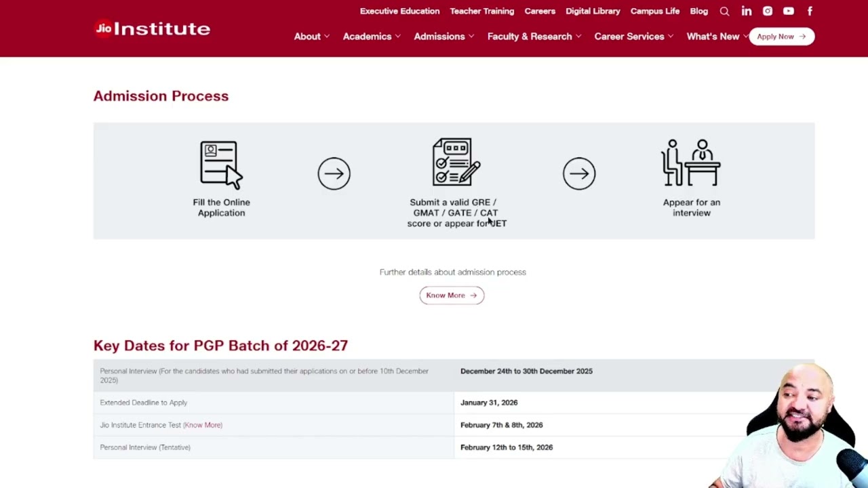The width and height of the screenshot is (868, 488).
Task: Expand the Admissions dropdown menu
Action: click(x=444, y=37)
